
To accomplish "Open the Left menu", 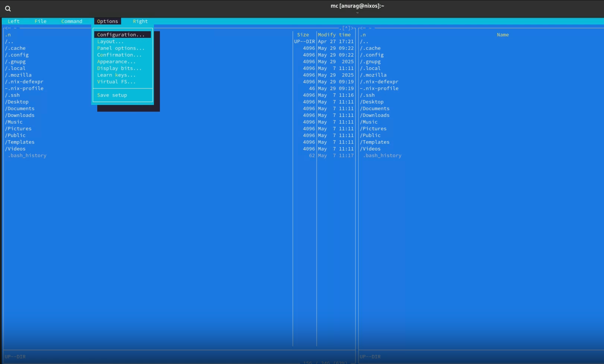I will click(x=13, y=21).
